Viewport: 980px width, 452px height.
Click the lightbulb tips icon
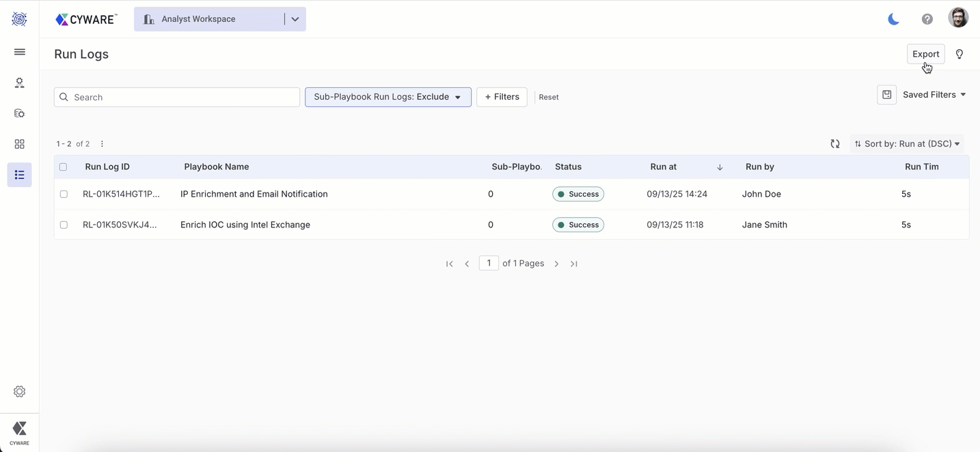click(x=959, y=54)
